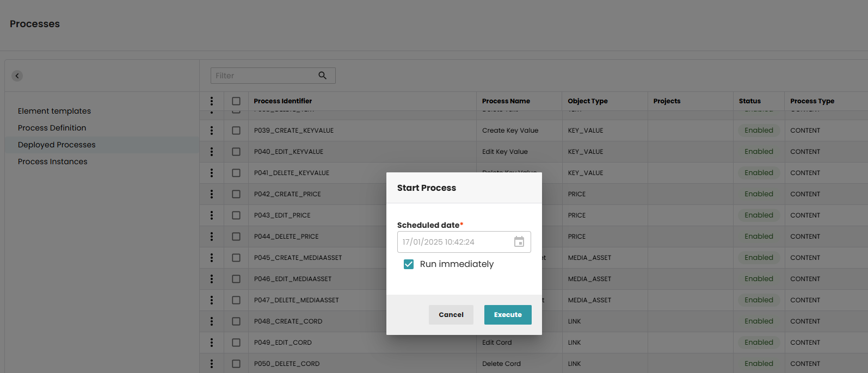This screenshot has height=373, width=868.
Task: Cancel the Start Process dialog
Action: [x=451, y=315]
